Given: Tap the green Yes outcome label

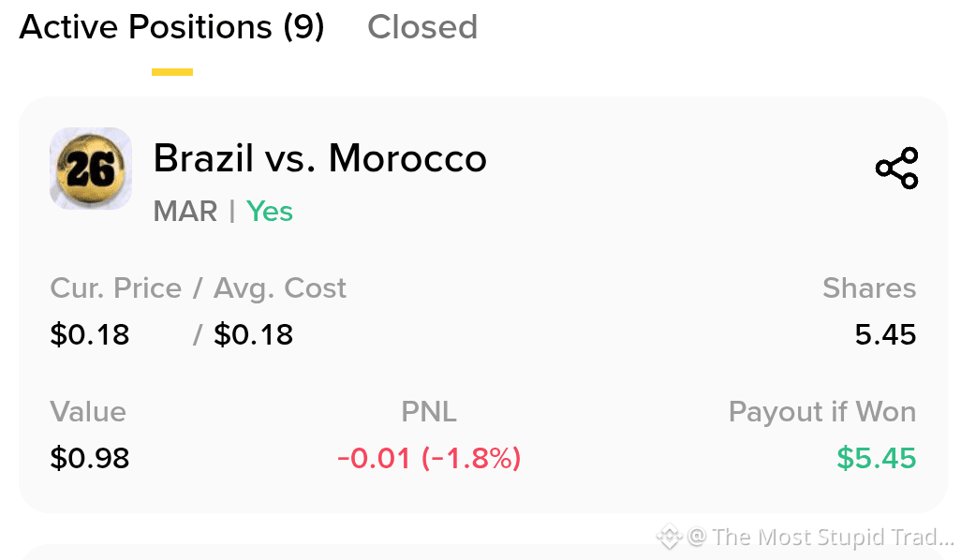Looking at the screenshot, I should click(x=270, y=212).
